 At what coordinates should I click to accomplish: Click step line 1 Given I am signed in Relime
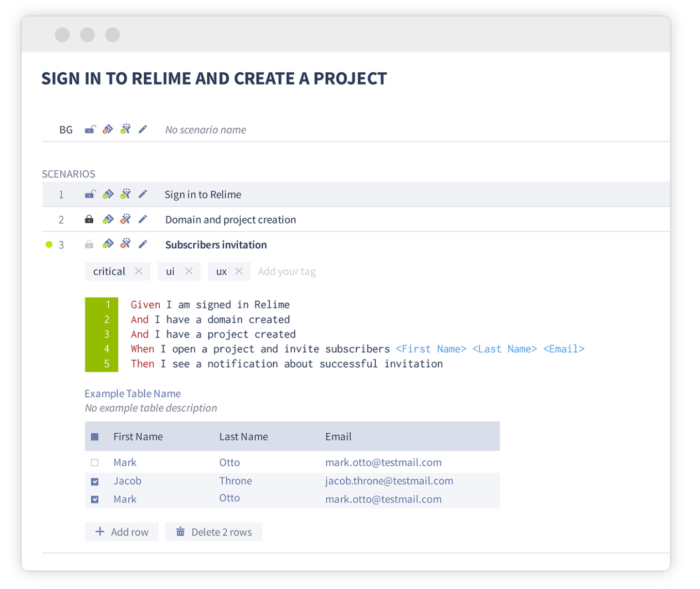(x=210, y=304)
